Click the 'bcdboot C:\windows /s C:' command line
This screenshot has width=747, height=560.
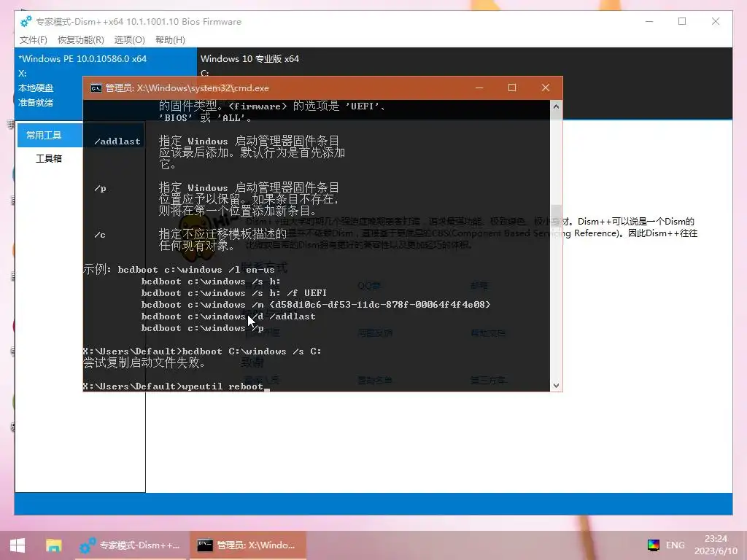pyautogui.click(x=203, y=351)
